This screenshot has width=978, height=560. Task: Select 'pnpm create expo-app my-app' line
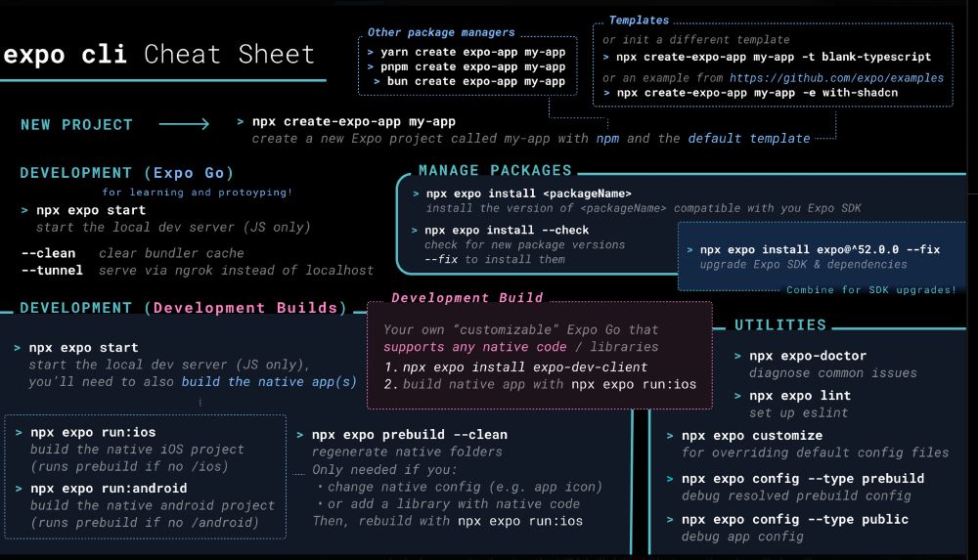(x=472, y=66)
